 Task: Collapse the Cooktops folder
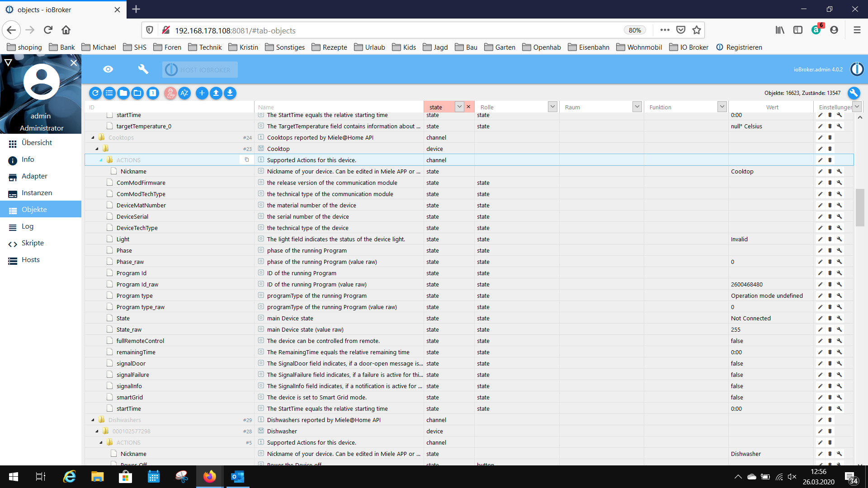pos(93,138)
